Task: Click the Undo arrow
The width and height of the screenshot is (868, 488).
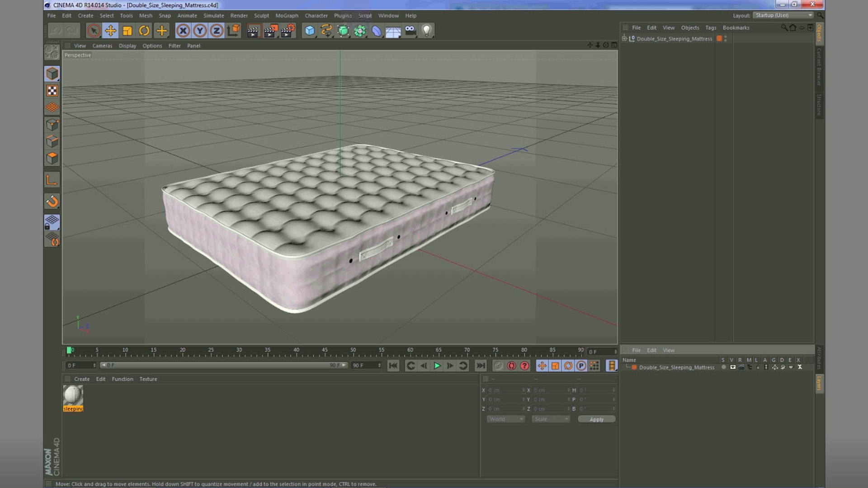Action: [x=56, y=31]
